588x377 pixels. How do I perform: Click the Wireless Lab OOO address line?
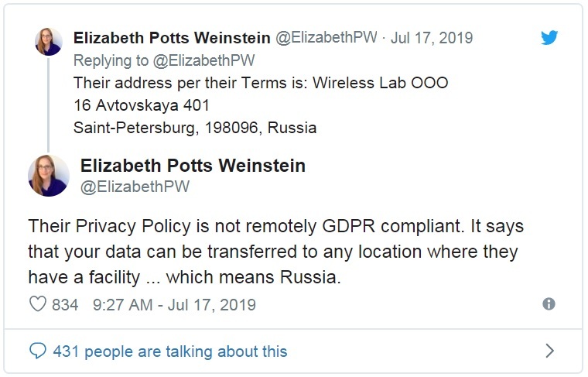[x=260, y=83]
